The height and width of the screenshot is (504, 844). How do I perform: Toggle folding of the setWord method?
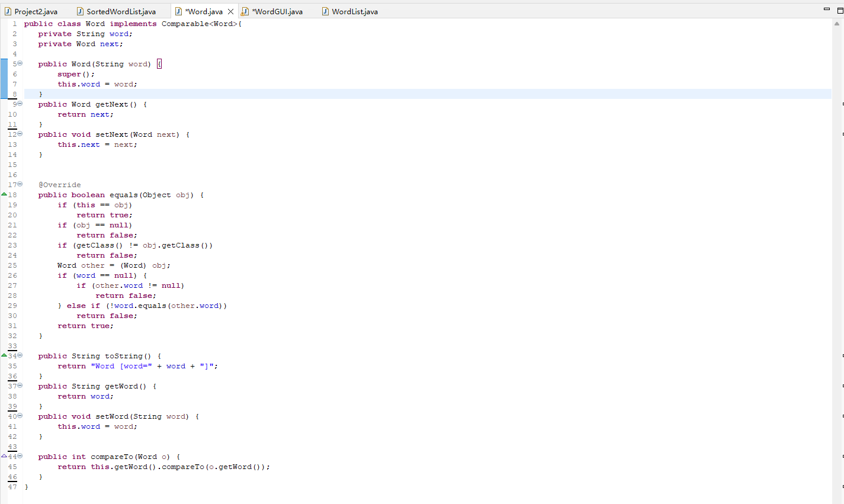point(19,416)
